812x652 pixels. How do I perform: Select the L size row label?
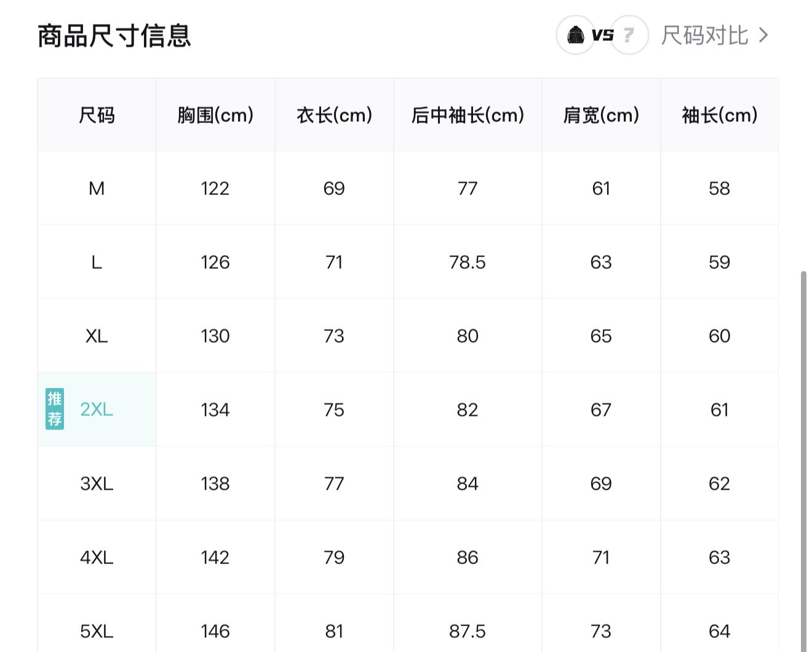pyautogui.click(x=97, y=262)
